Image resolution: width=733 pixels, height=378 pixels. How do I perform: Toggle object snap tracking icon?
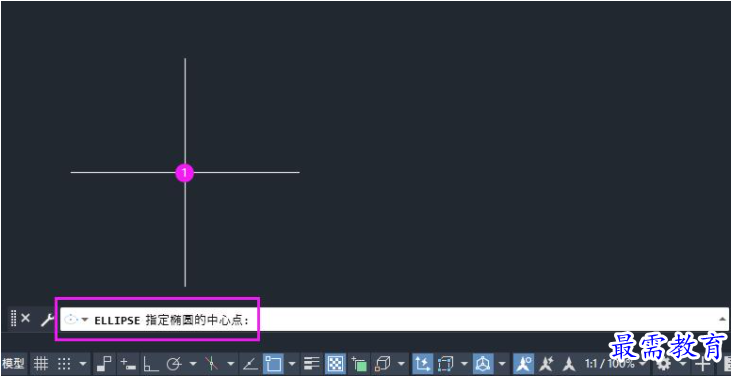coord(251,363)
